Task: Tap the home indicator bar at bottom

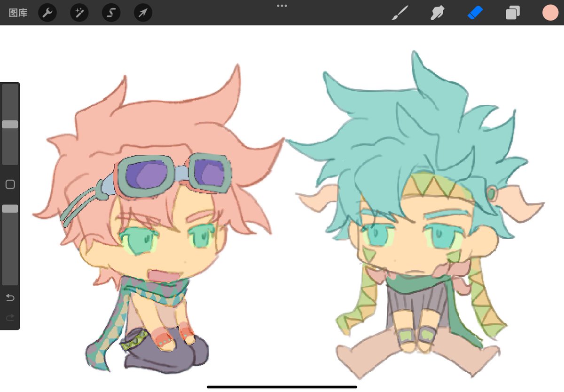Action: coord(282,387)
